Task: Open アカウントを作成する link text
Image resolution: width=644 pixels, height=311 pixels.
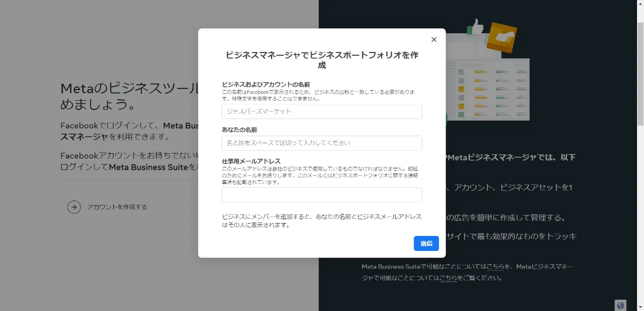Action: (117, 207)
